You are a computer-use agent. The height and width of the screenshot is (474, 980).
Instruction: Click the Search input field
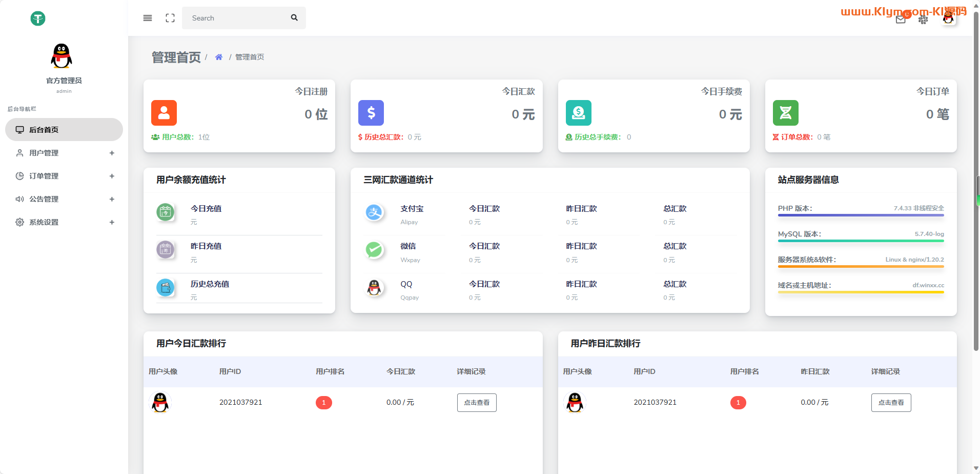[x=236, y=18]
